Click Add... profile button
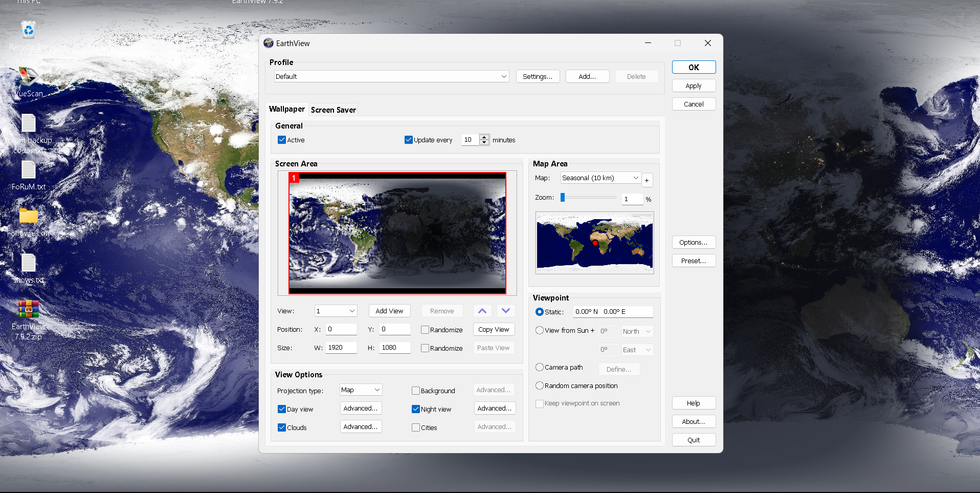The height and width of the screenshot is (493, 980). coord(587,76)
